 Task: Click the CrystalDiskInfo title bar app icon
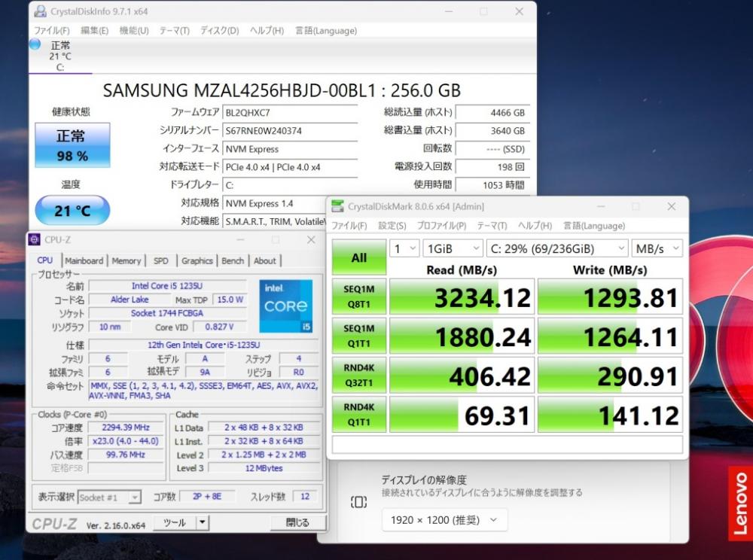click(x=40, y=11)
